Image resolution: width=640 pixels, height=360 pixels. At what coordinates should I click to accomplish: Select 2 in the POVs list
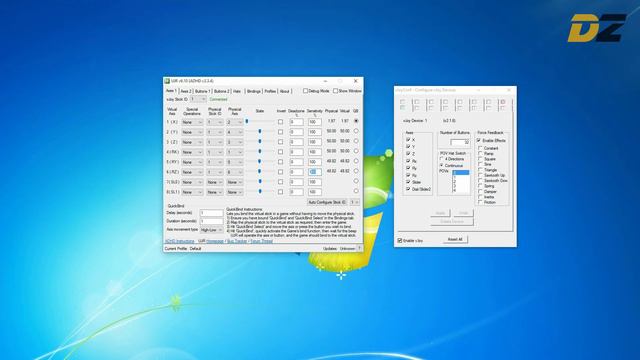click(x=461, y=182)
